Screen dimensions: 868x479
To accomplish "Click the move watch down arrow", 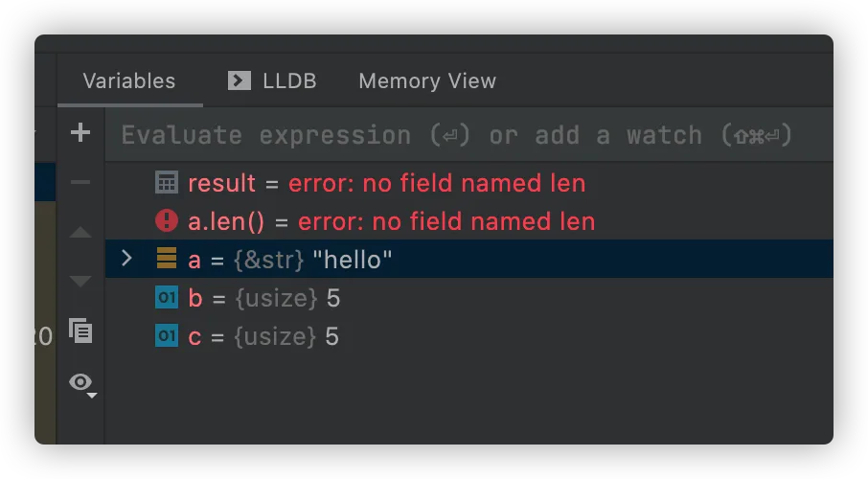I will [x=80, y=282].
